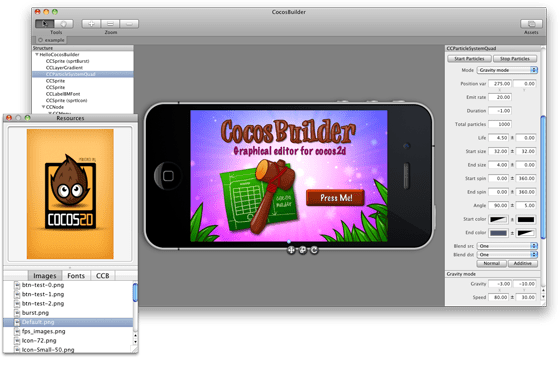
Task: Select the arrow selection tool
Action: click(x=45, y=24)
